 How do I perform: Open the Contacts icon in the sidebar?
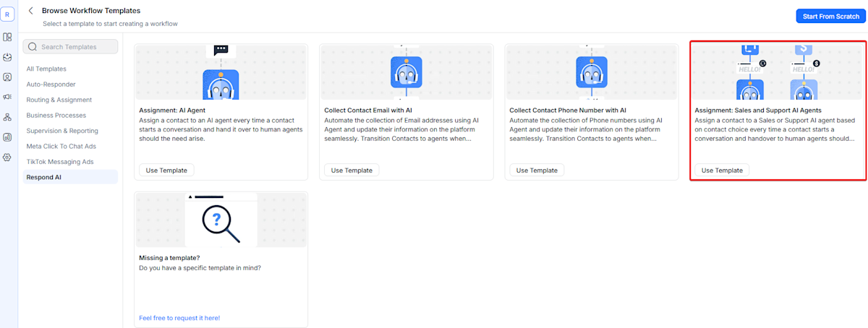[x=8, y=77]
